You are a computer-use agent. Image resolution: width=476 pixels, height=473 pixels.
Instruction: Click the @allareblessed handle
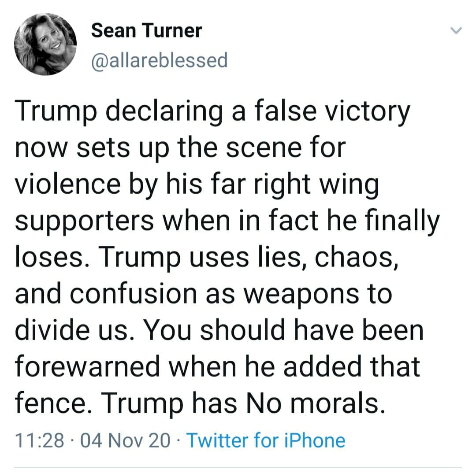pyautogui.click(x=159, y=60)
